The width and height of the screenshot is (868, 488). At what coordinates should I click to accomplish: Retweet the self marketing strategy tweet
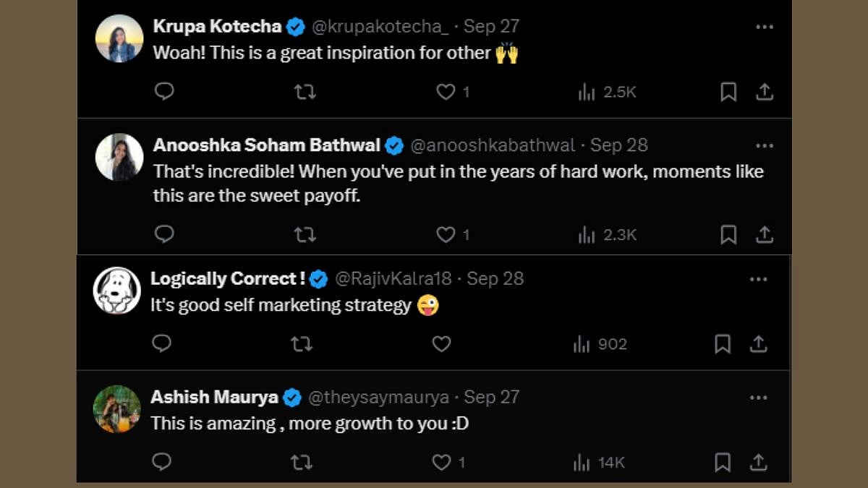point(301,344)
